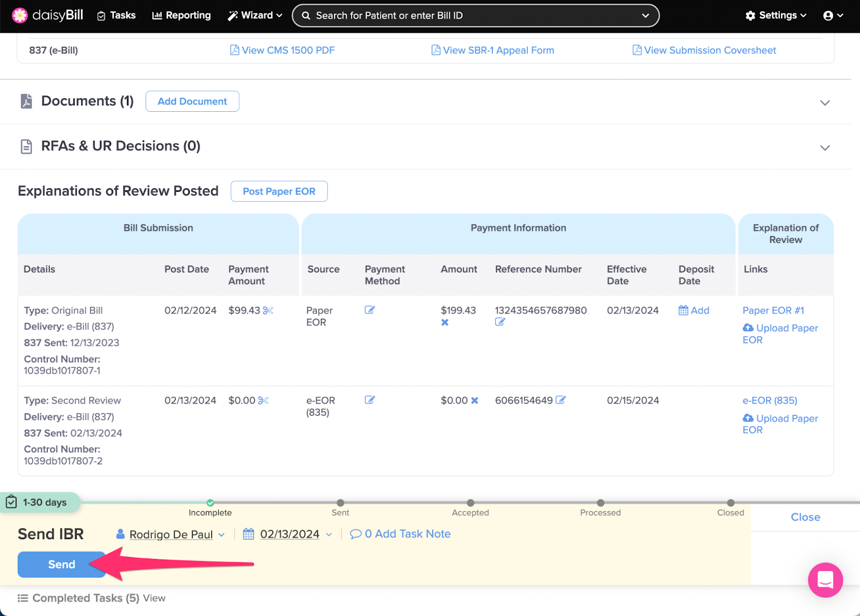This screenshot has width=860, height=616.
Task: Expand the RFAs & UR Decisions section
Action: [x=825, y=148]
